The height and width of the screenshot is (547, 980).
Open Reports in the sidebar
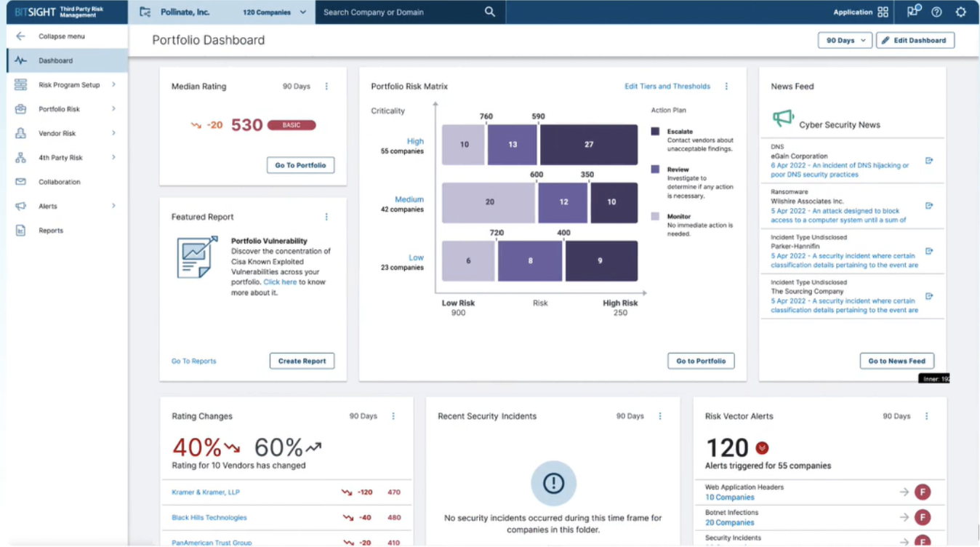51,231
